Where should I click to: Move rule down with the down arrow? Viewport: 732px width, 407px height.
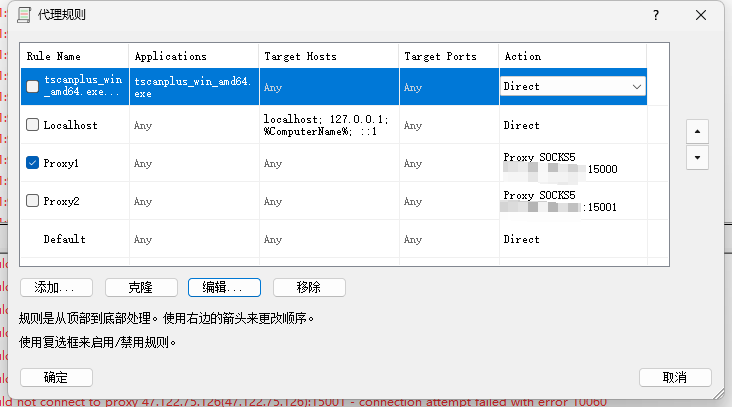pos(697,158)
